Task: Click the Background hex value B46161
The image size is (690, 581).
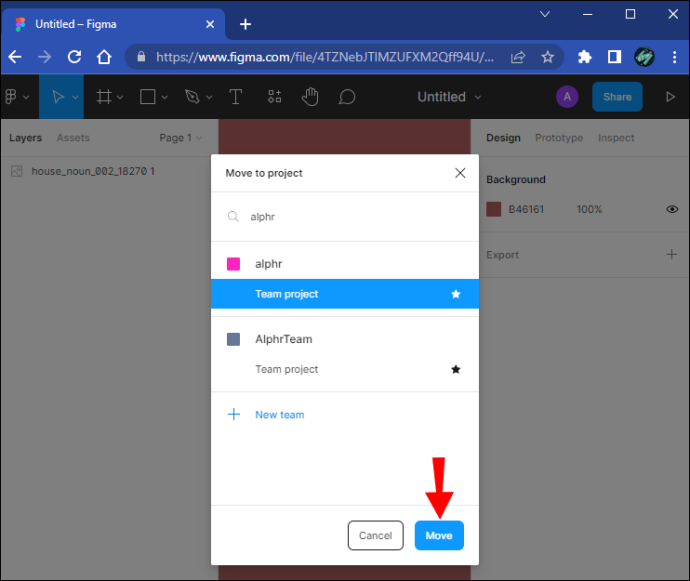Action: click(526, 209)
